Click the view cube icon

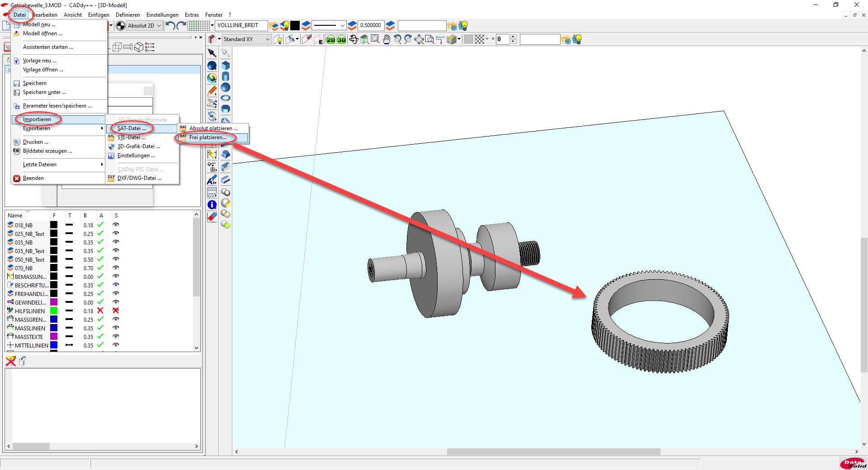[451, 39]
